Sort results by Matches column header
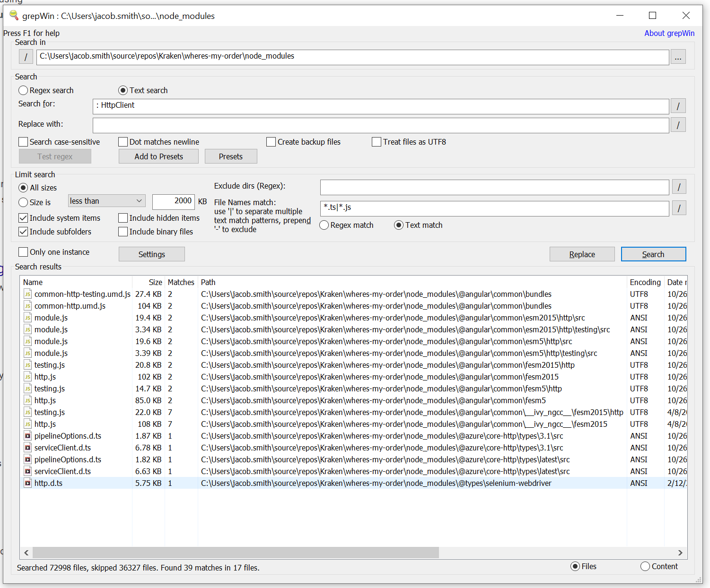 tap(181, 282)
